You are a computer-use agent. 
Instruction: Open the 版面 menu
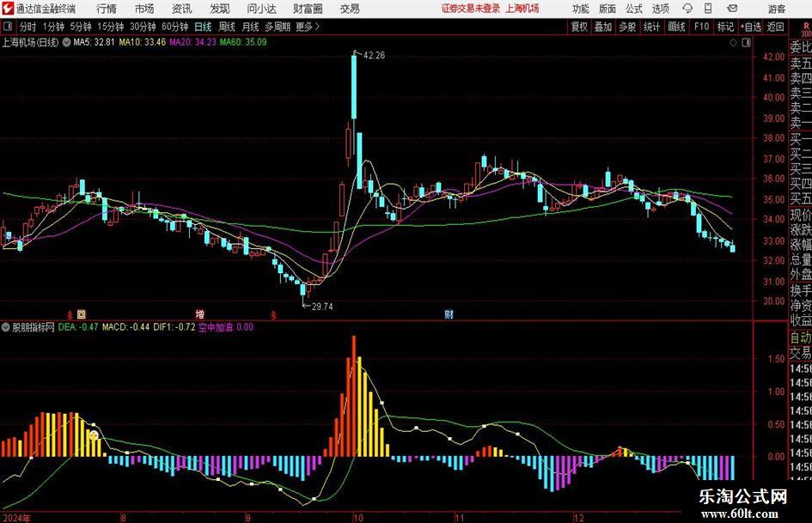607,9
